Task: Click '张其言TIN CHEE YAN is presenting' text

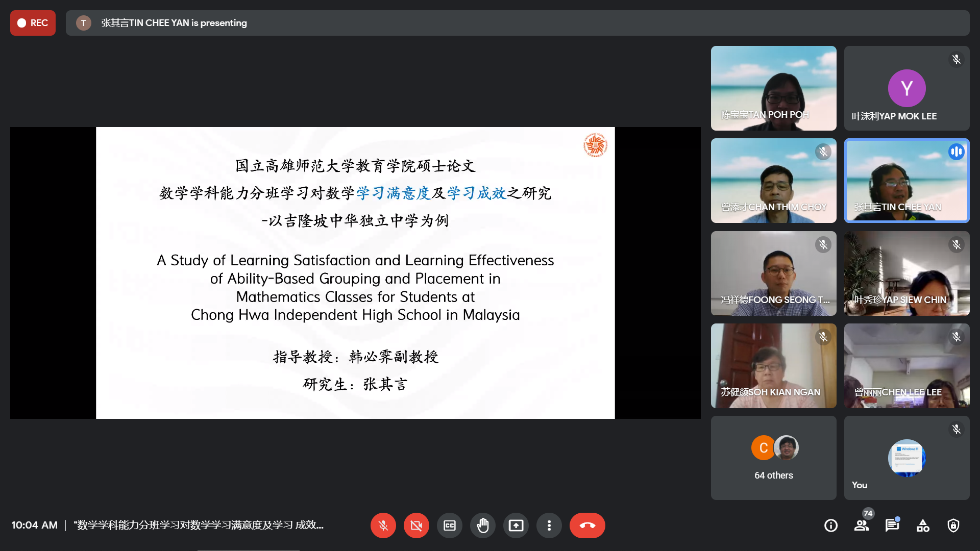Action: [174, 23]
